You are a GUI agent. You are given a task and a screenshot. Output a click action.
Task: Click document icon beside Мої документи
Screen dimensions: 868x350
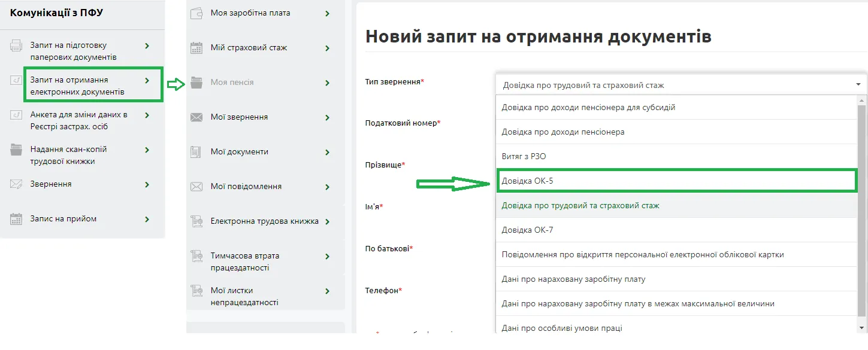[x=196, y=152]
